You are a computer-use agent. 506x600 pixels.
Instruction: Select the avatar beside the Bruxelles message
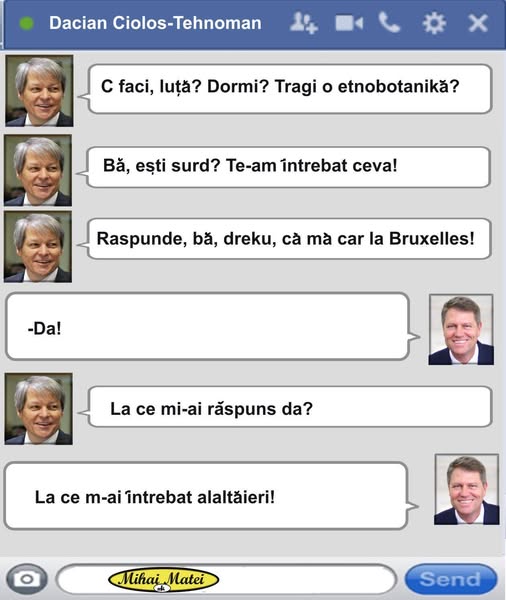[38, 247]
